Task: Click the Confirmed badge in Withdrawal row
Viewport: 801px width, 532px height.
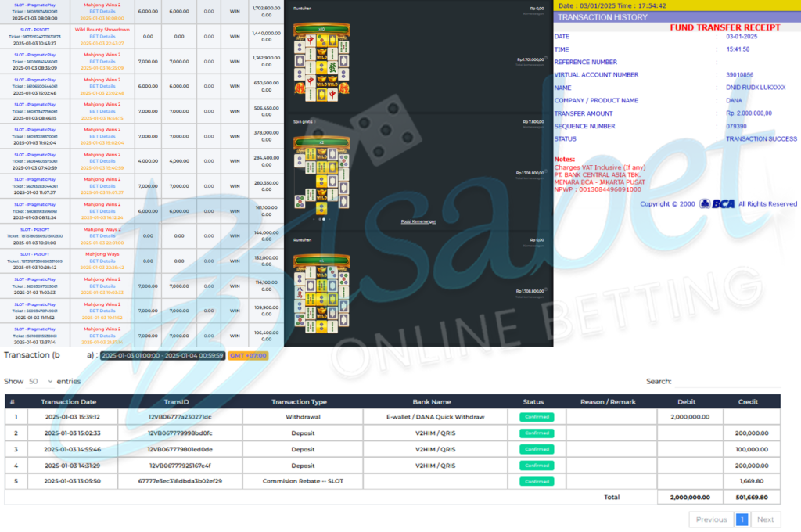Action: tap(537, 417)
